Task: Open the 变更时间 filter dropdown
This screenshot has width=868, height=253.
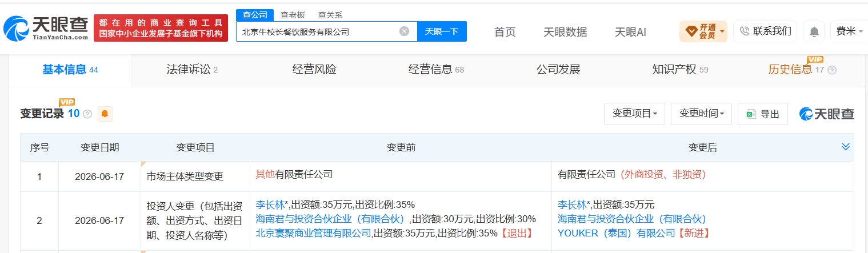Action: (x=701, y=114)
